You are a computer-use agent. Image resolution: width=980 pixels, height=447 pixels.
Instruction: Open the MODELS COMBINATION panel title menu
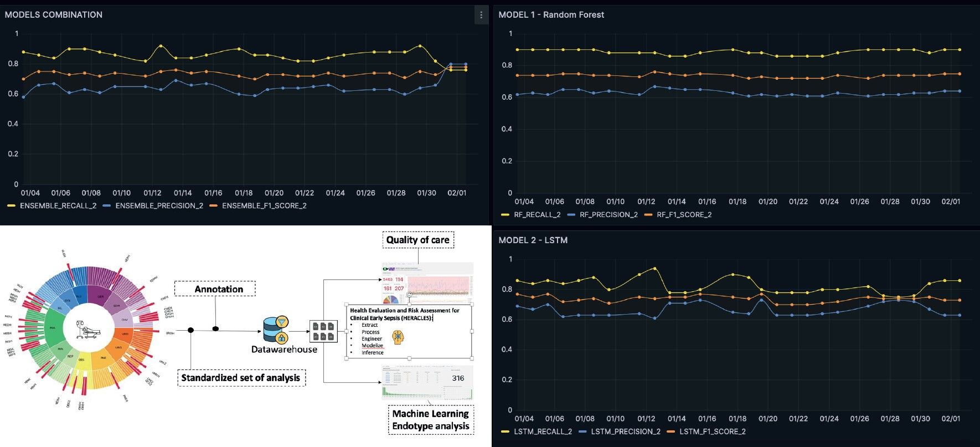pos(54,15)
